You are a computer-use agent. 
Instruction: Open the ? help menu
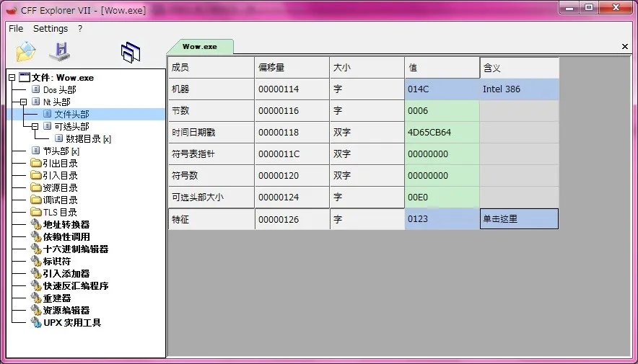pyautogui.click(x=80, y=28)
